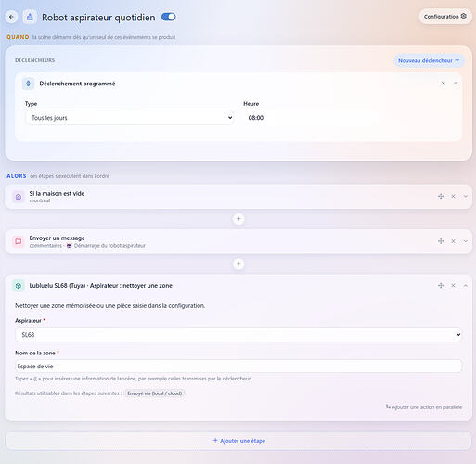476x464 pixels.
Task: Insert a step after Si la maison est vide
Action: [x=238, y=219]
